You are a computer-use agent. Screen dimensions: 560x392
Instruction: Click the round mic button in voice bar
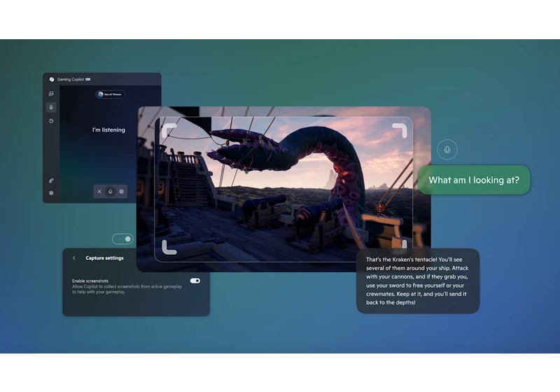pos(111,191)
